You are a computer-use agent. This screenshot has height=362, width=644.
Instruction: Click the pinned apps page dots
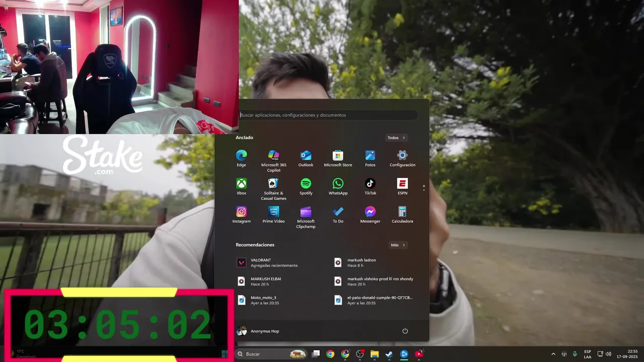(424, 188)
